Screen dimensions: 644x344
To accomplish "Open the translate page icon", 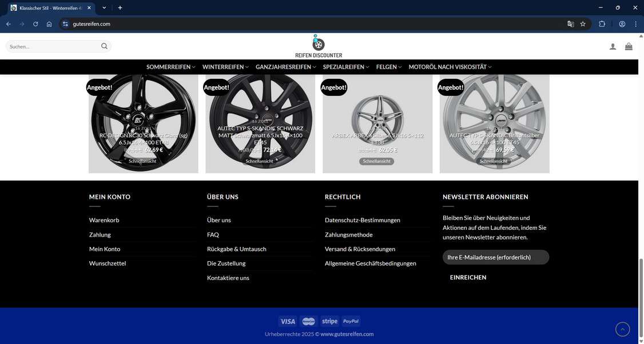I will coord(570,24).
